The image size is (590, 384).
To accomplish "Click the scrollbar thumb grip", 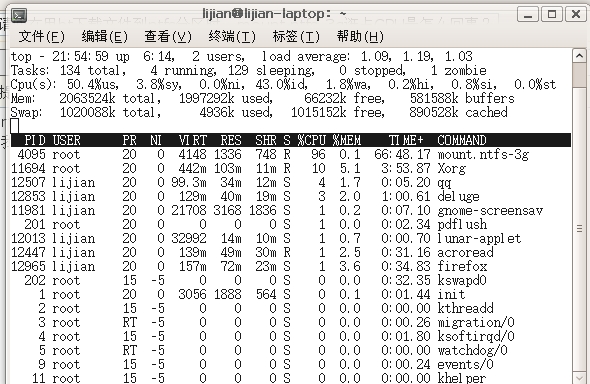I will pos(579,228).
